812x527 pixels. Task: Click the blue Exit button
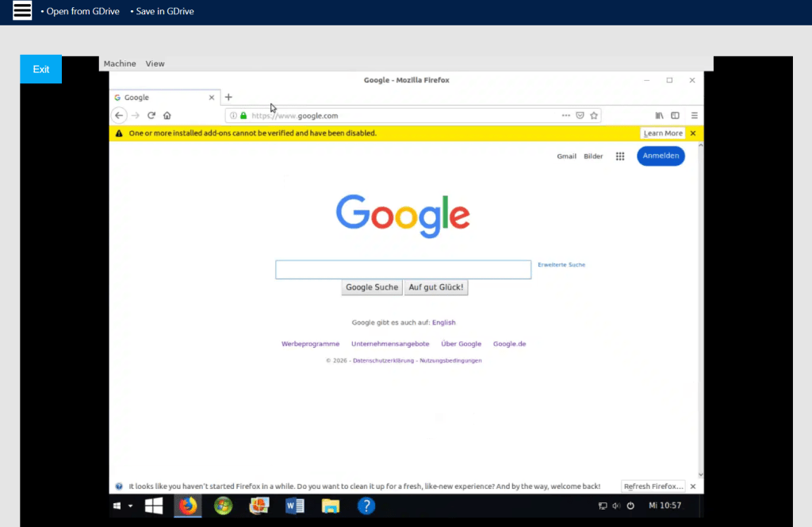click(41, 69)
